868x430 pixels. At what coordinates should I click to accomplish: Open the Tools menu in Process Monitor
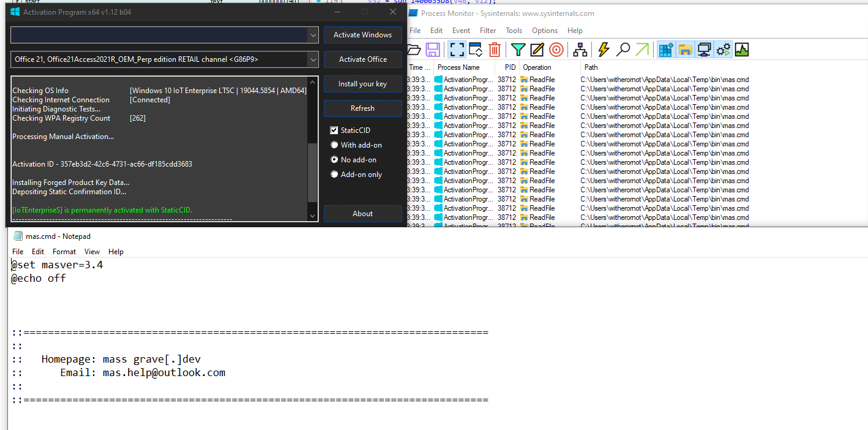click(x=514, y=31)
